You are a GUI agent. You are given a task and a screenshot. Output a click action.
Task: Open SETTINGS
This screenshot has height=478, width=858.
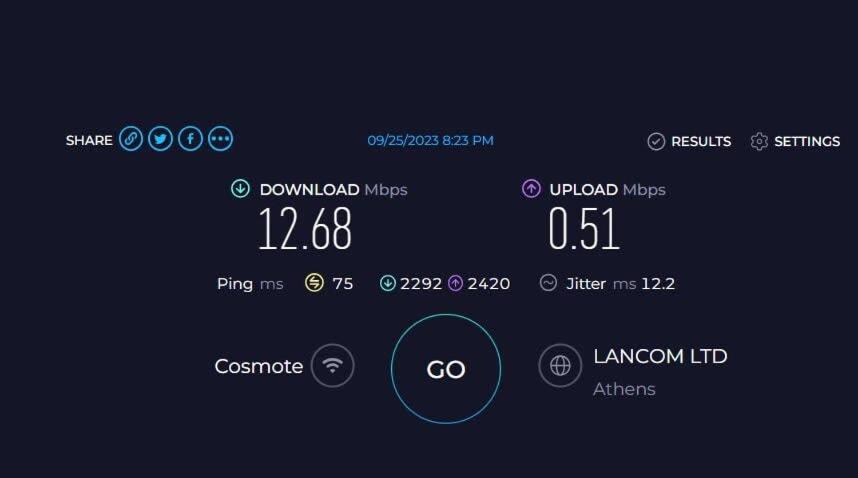coord(795,141)
